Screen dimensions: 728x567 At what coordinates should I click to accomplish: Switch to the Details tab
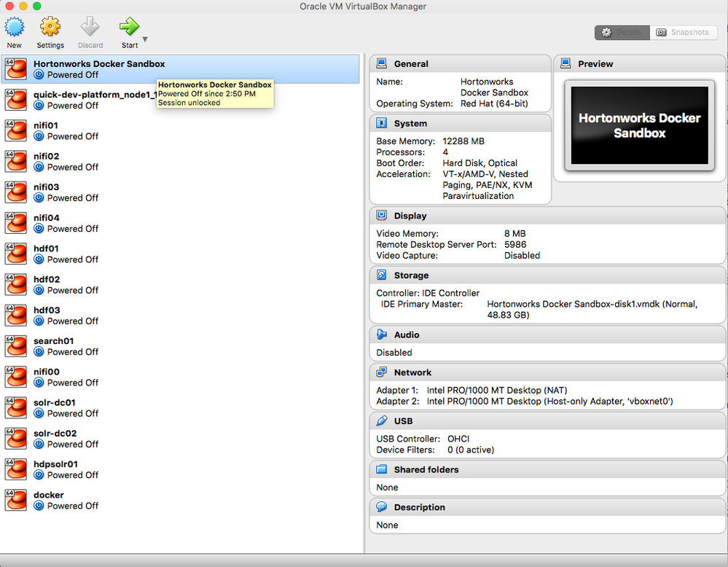621,32
